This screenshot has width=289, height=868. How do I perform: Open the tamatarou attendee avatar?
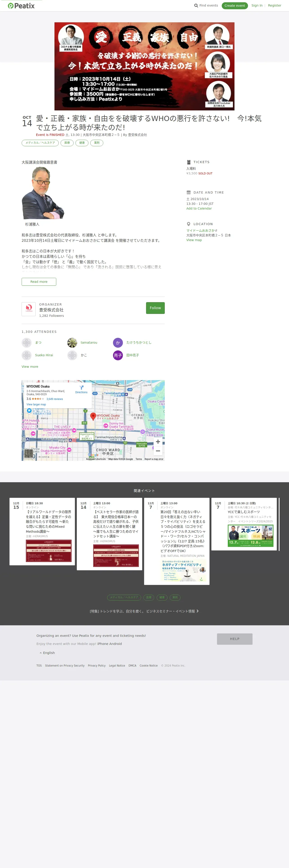pos(72,343)
